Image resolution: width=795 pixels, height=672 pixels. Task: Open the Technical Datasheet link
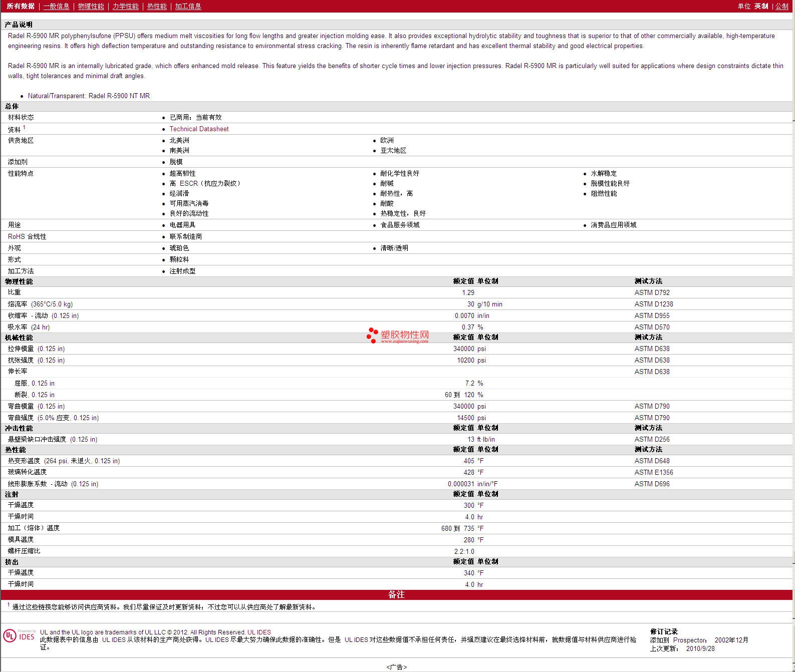point(199,129)
